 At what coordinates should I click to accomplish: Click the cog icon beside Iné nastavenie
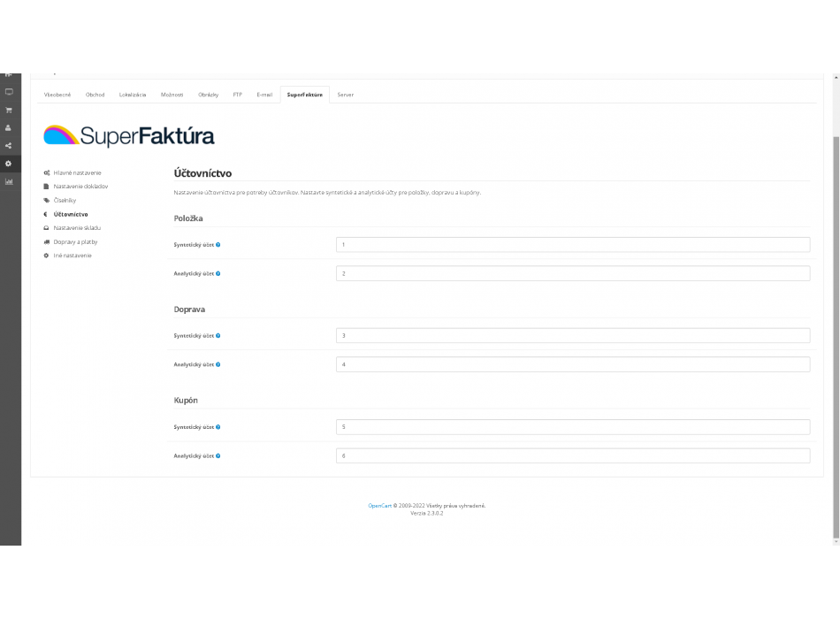(x=46, y=256)
